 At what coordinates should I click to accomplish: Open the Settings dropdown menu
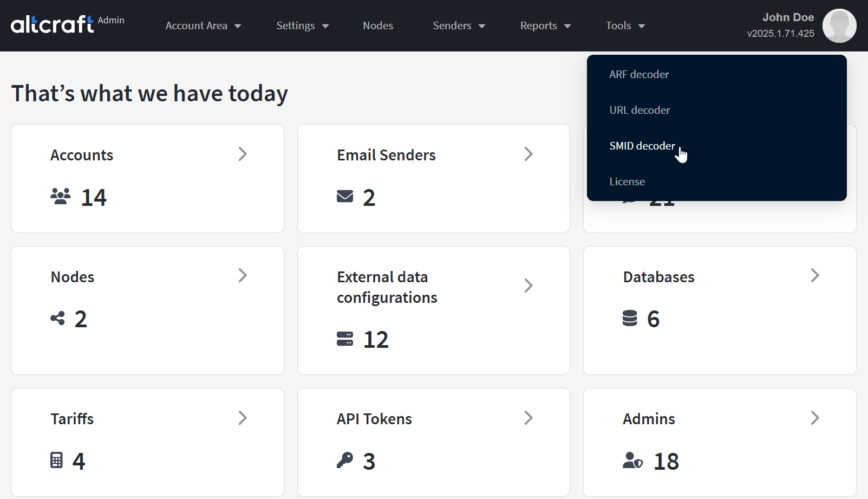[x=302, y=26]
